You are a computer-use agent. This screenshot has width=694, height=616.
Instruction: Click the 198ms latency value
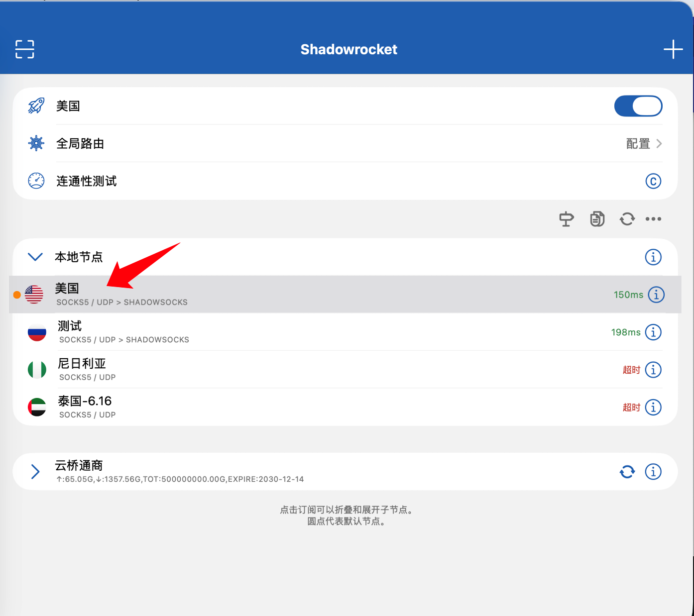(x=626, y=332)
